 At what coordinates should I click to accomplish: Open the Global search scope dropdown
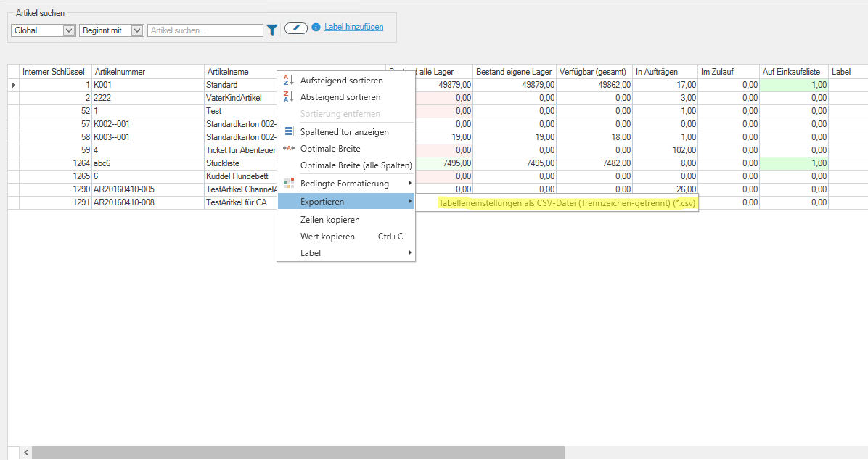click(69, 30)
